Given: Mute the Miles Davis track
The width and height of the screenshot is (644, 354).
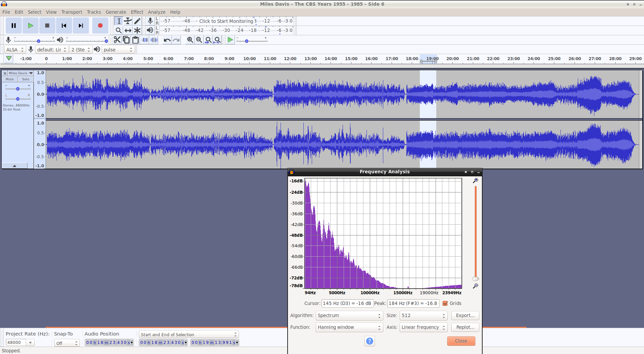Looking at the screenshot, I should 10,79.
